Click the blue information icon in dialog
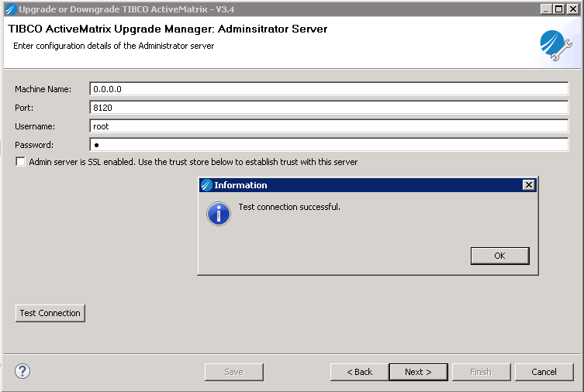The height and width of the screenshot is (392, 584). click(219, 213)
